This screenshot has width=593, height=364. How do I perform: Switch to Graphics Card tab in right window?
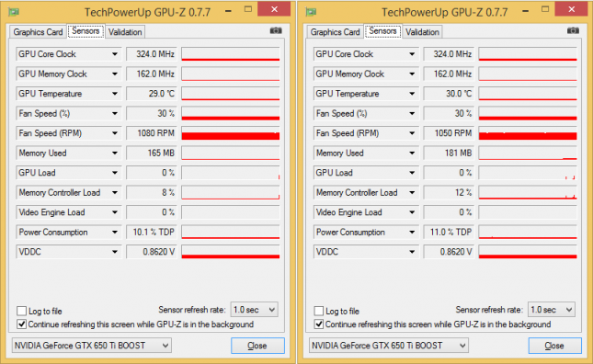335,32
